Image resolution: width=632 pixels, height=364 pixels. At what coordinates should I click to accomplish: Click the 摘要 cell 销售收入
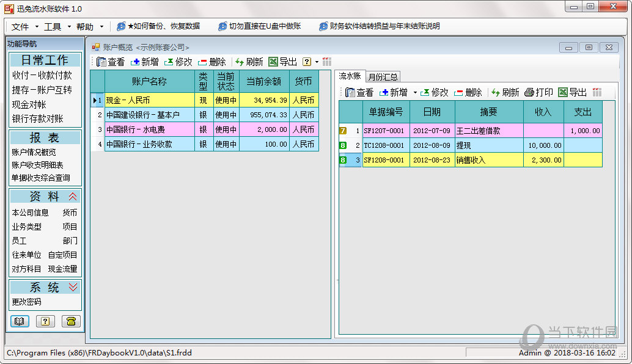(489, 160)
